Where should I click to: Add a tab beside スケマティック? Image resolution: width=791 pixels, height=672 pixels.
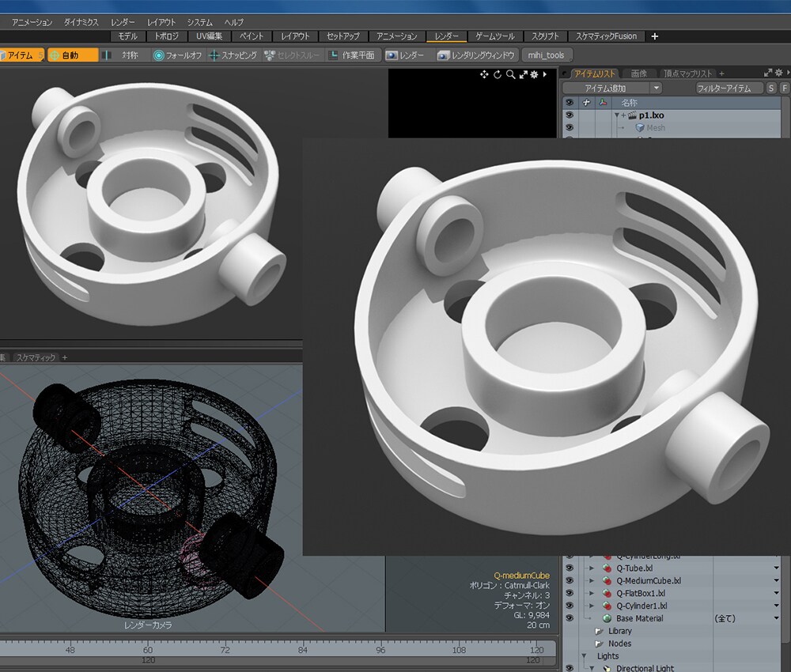pyautogui.click(x=65, y=357)
